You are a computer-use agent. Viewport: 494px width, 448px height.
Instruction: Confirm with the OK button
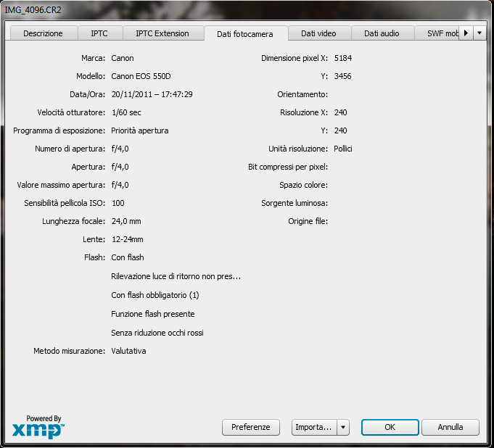tap(390, 427)
